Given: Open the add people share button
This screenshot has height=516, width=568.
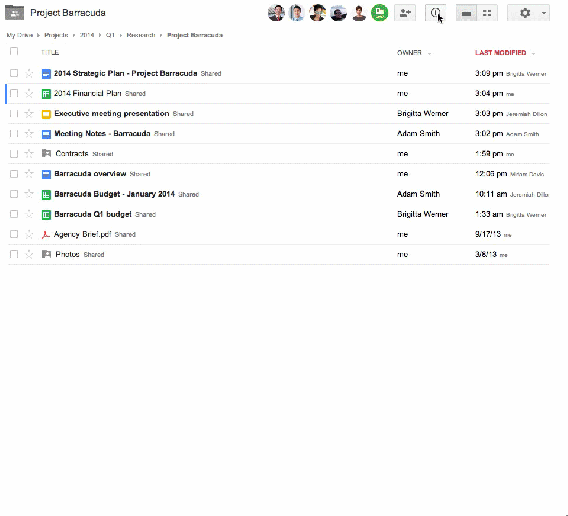Looking at the screenshot, I should [405, 13].
